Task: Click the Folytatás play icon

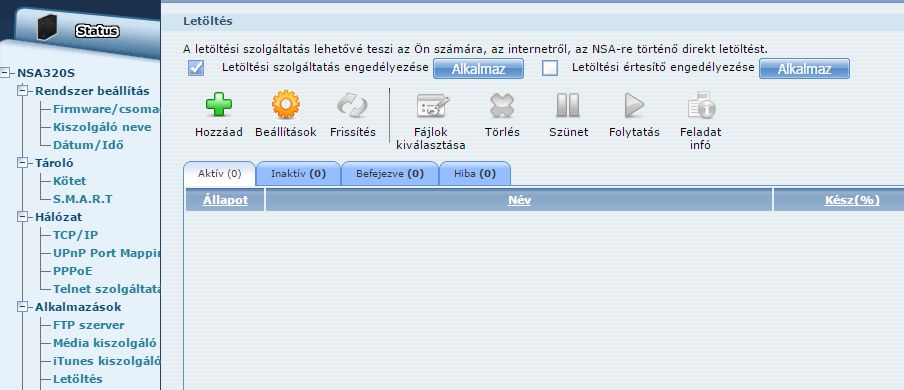Action: point(634,106)
